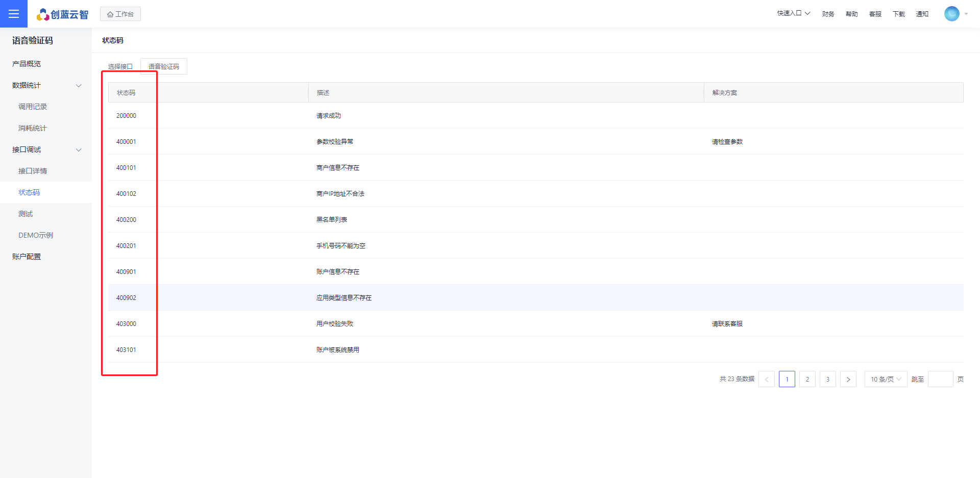Collapse the 数据统计 section chevron
The height and width of the screenshot is (478, 980).
point(79,86)
